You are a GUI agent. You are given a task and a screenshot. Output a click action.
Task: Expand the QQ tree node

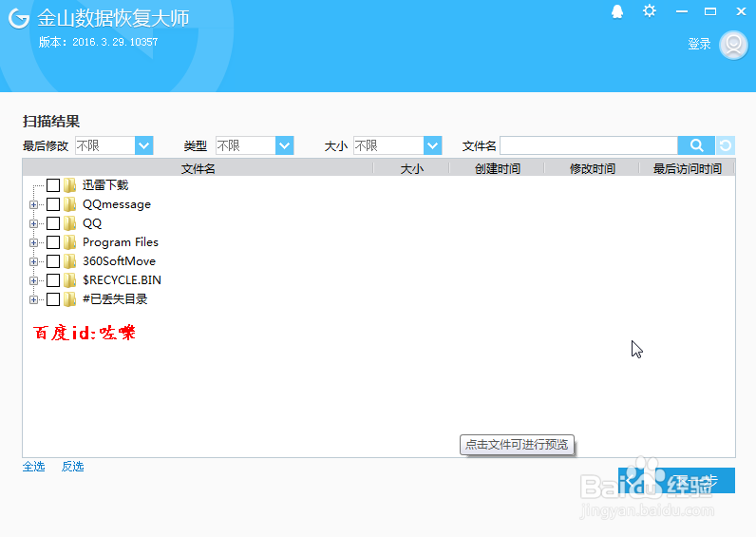click(x=33, y=224)
